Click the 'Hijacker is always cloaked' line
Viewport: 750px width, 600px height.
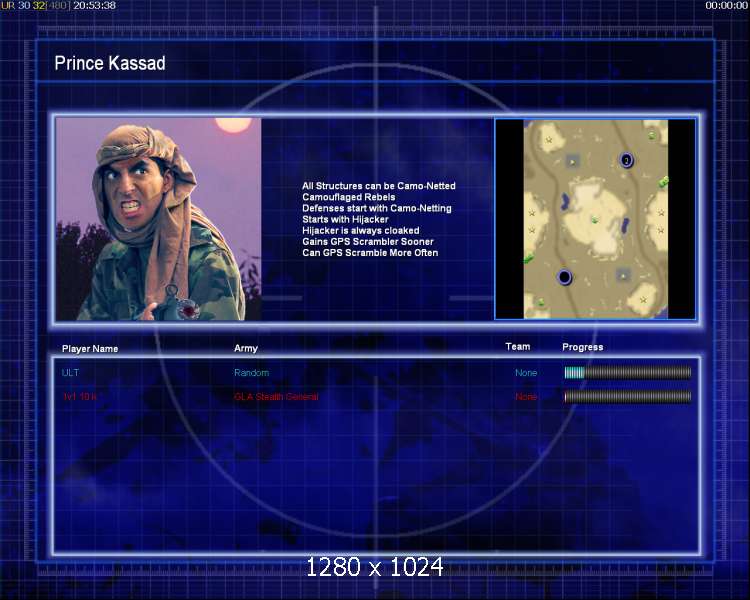click(x=361, y=230)
